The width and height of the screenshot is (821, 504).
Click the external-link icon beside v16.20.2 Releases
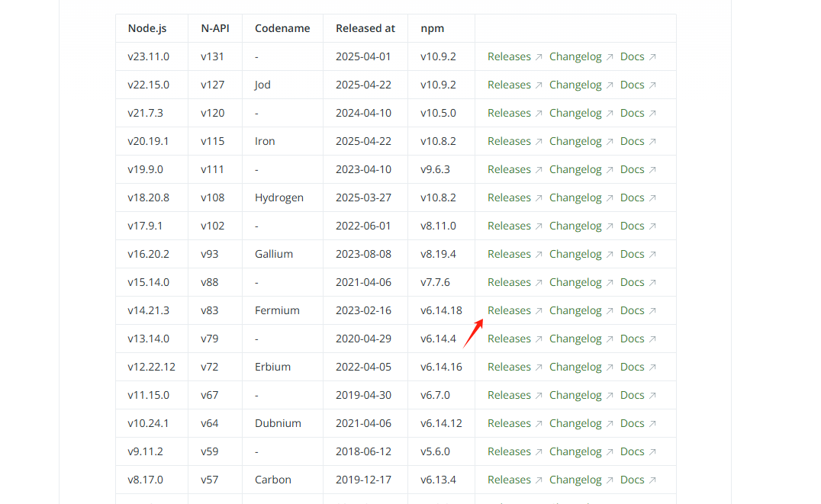coord(539,253)
